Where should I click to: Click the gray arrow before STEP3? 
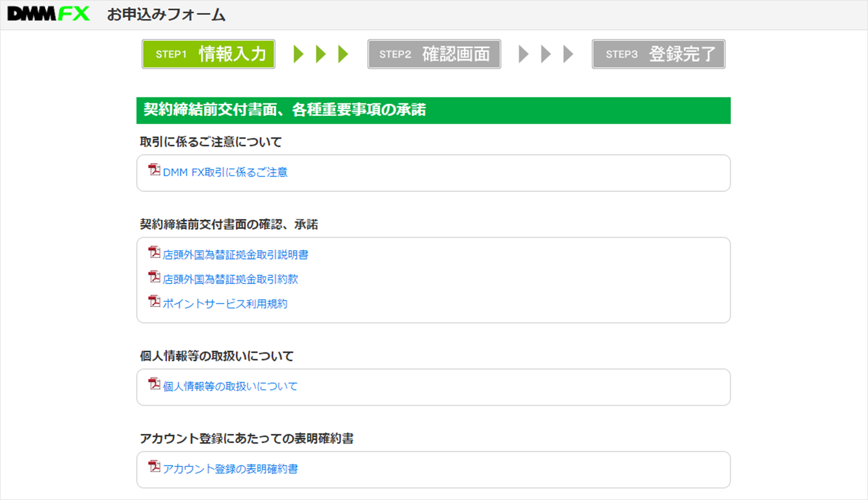(567, 54)
